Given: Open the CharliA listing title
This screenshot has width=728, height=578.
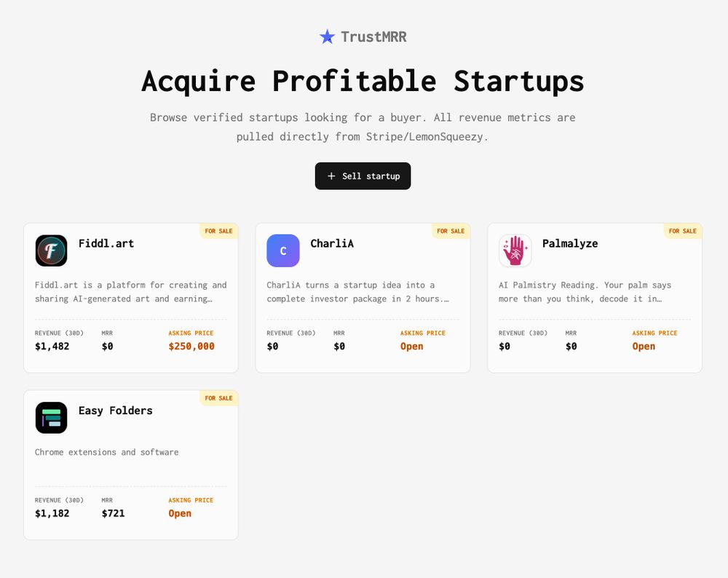Looking at the screenshot, I should [x=332, y=243].
